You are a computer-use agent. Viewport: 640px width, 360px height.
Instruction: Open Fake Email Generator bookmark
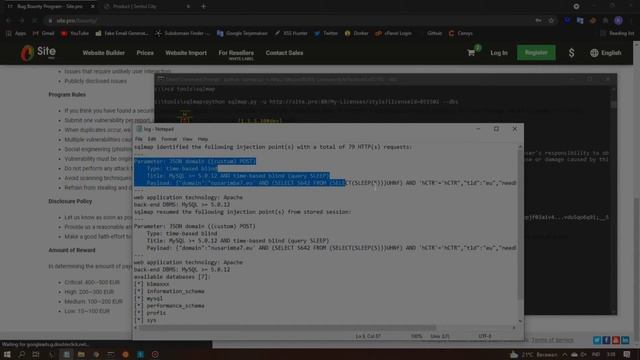pyautogui.click(x=122, y=33)
